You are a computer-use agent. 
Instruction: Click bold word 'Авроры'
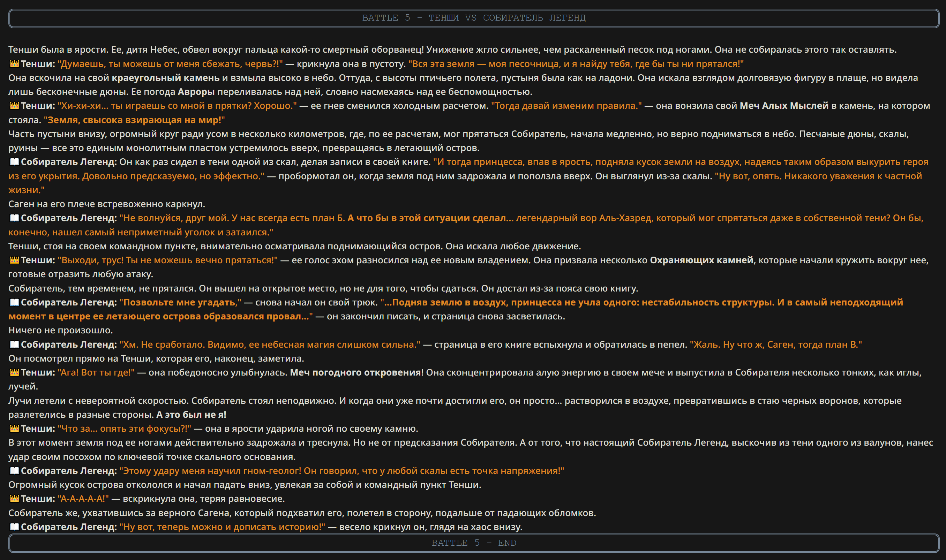click(196, 92)
